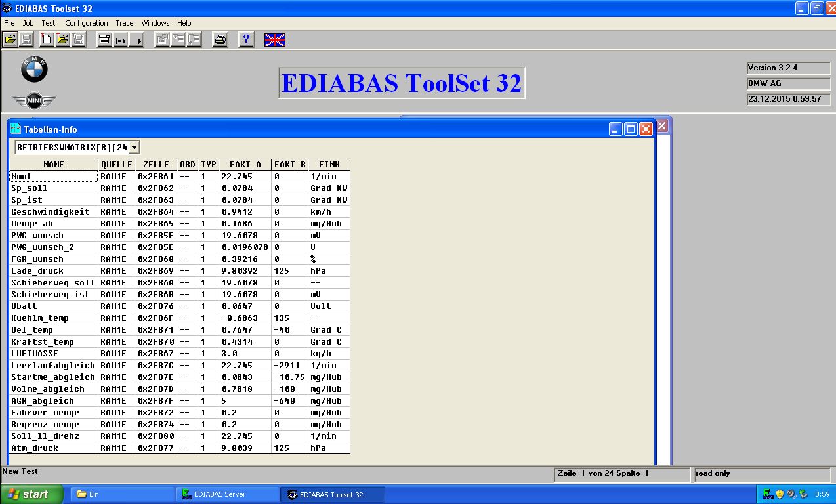Open the Configuration menu
The width and height of the screenshot is (836, 504).
(x=87, y=23)
